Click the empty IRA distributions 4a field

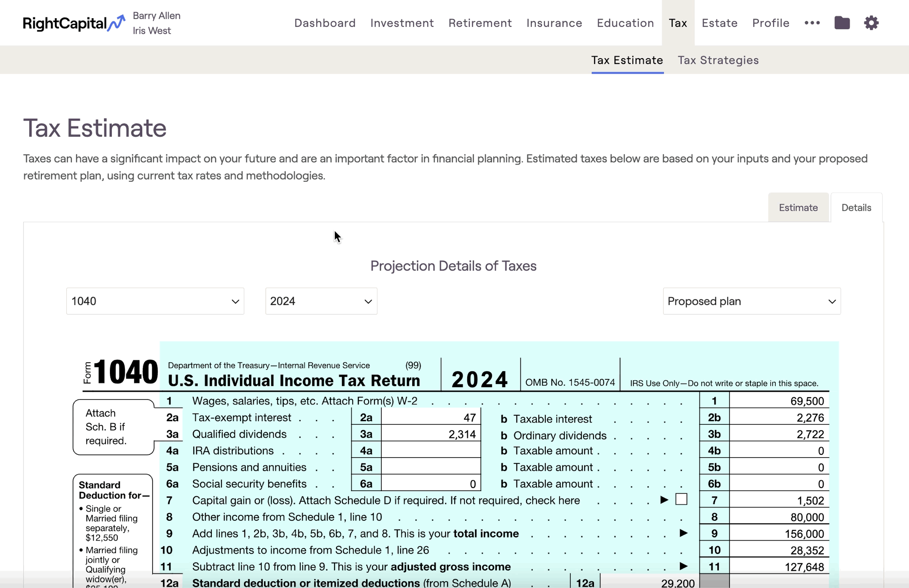pos(430,450)
